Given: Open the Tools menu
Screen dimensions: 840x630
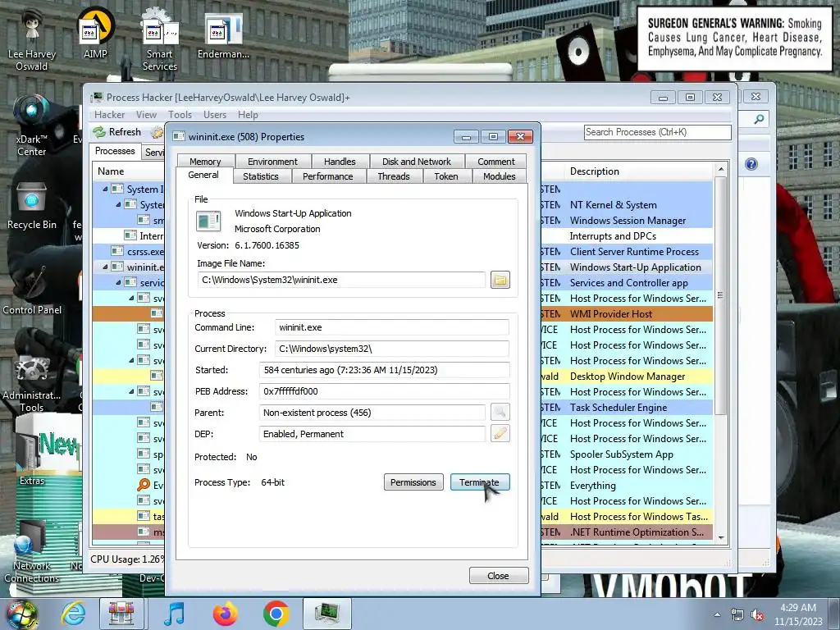Looking at the screenshot, I should (180, 115).
